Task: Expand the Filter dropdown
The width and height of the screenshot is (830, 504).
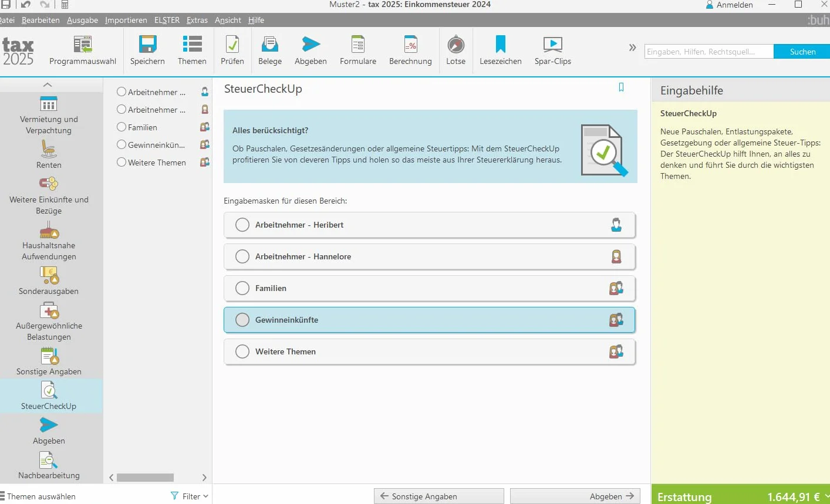Action: coord(190,496)
